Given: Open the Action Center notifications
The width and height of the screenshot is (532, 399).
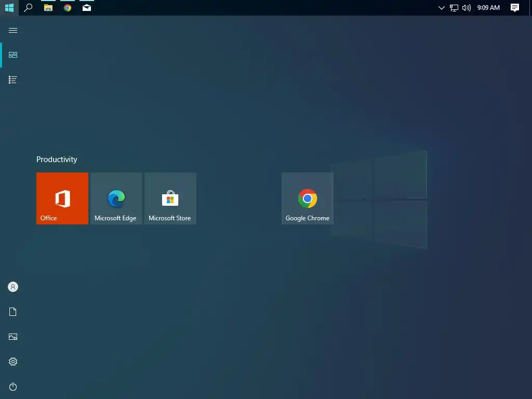Looking at the screenshot, I should pos(515,7).
